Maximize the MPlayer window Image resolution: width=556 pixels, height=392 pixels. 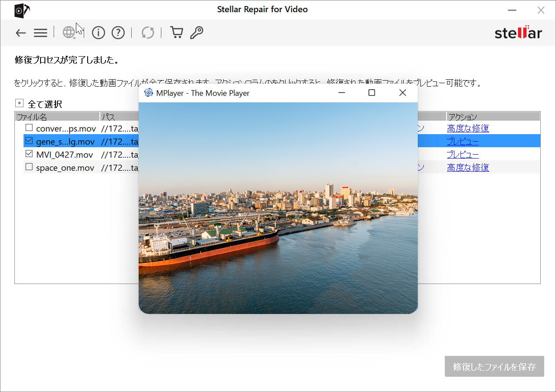tap(372, 93)
